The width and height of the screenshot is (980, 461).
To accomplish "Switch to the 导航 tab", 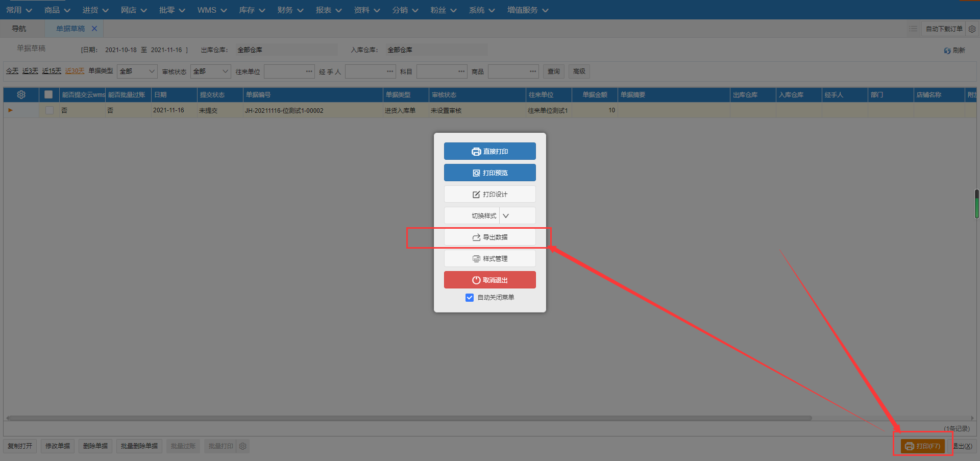I will [19, 29].
